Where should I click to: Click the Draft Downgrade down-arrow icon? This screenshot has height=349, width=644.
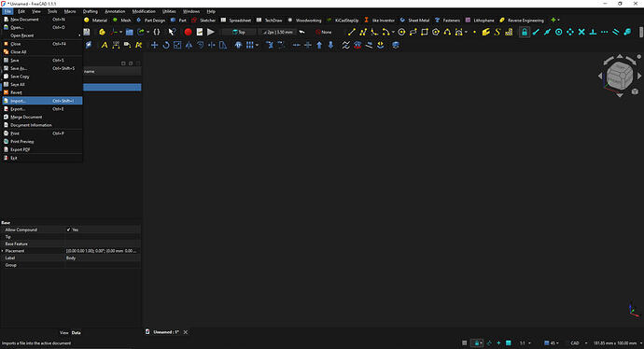coord(330,45)
